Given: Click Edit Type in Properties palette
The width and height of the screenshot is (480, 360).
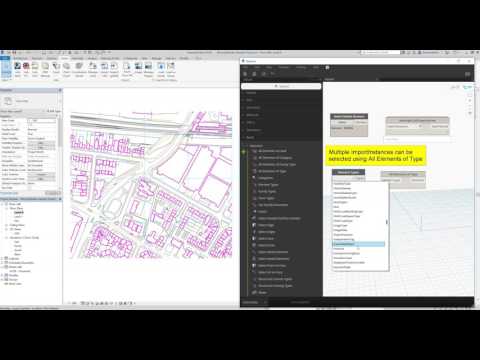Looking at the screenshot, I should coord(53,111).
